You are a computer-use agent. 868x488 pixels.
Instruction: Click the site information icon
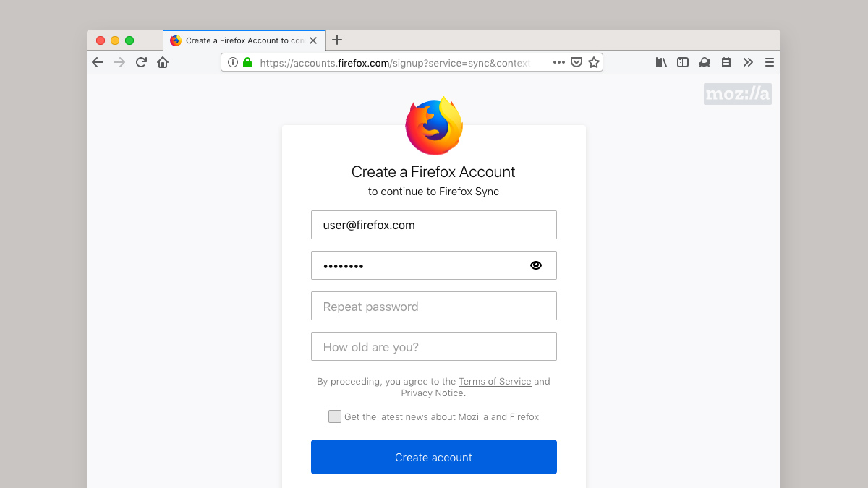pyautogui.click(x=233, y=63)
